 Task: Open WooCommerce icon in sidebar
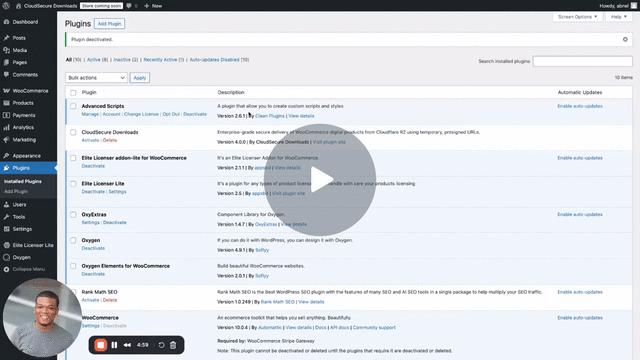click(x=6, y=91)
